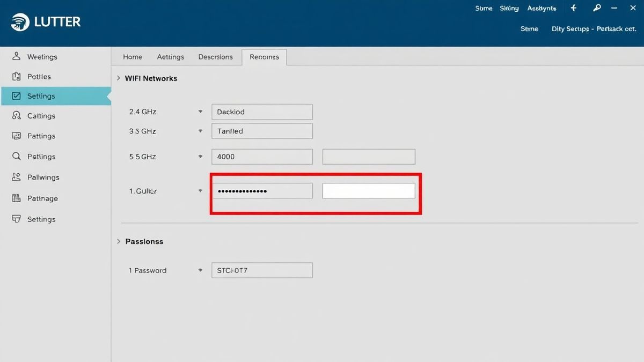Click the key icon in header
Image resolution: width=644 pixels, height=362 pixels.
(x=597, y=8)
